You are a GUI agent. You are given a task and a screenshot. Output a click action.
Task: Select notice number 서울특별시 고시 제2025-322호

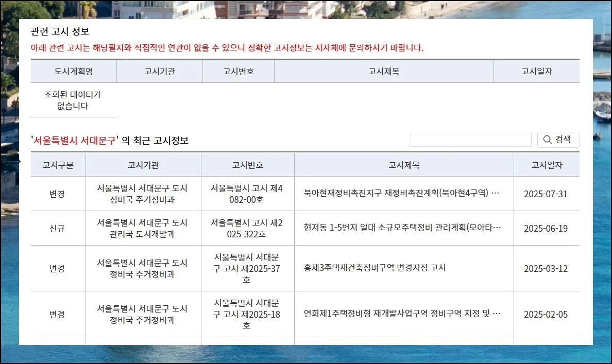pyautogui.click(x=247, y=228)
